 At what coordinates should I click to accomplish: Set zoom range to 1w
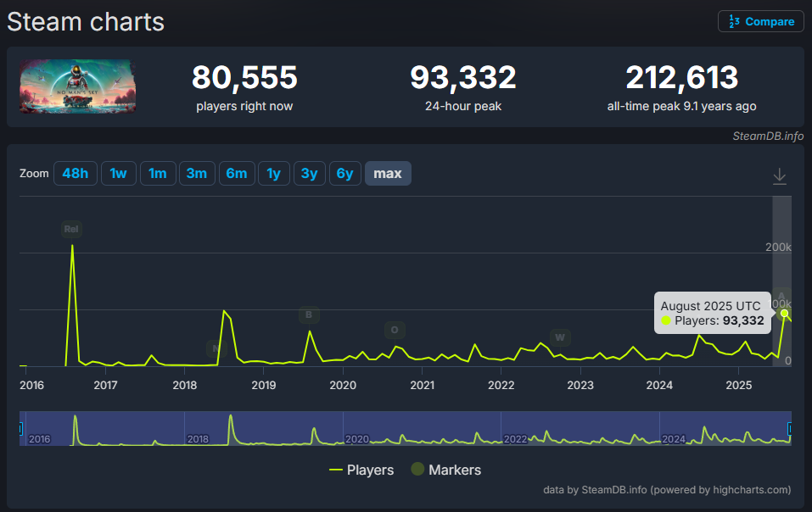[119, 173]
